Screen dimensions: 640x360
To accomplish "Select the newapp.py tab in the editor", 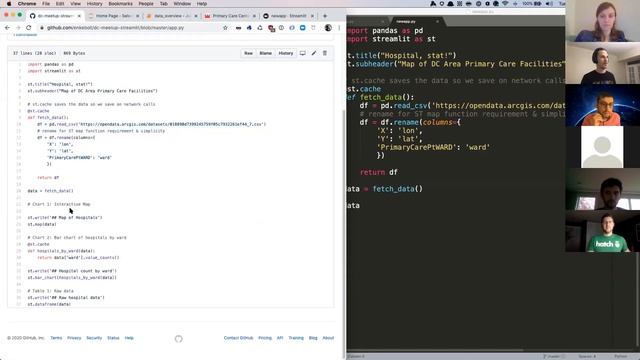I will pyautogui.click(x=415, y=21).
